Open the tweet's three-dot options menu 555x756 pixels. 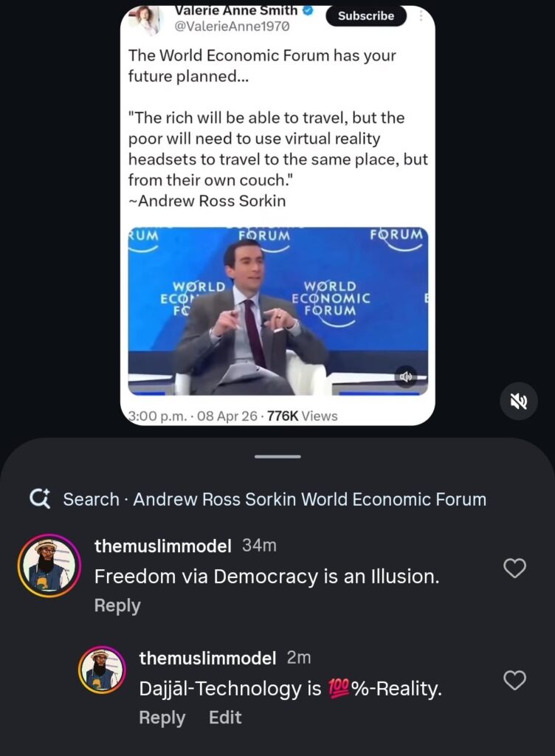click(x=419, y=16)
